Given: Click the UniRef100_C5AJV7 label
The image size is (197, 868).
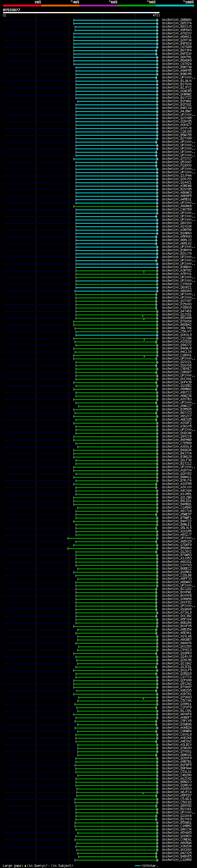Looking at the screenshot, I should [176, 332].
